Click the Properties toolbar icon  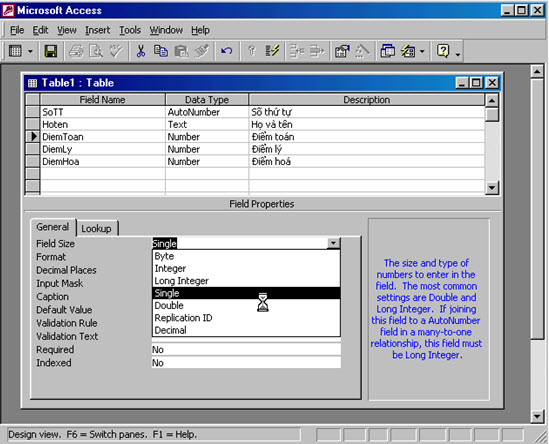pyautogui.click(x=342, y=51)
